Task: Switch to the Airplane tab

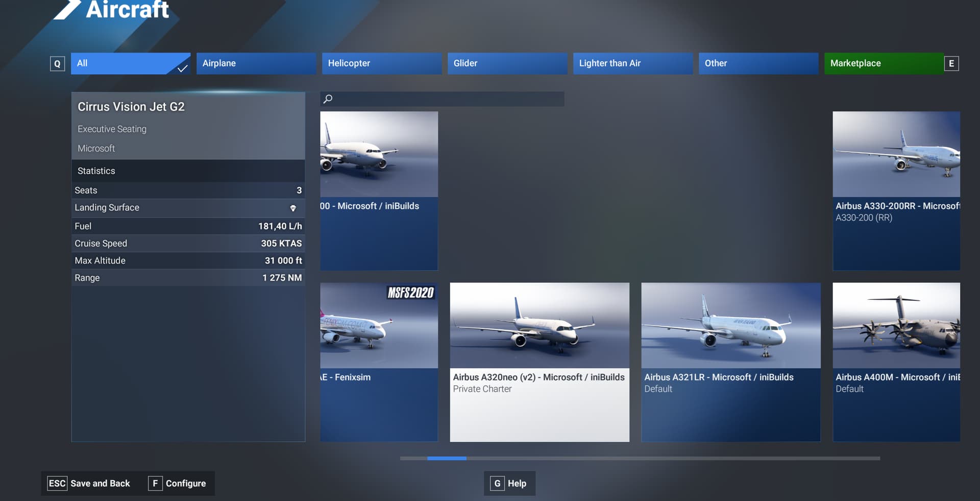Action: pos(256,63)
